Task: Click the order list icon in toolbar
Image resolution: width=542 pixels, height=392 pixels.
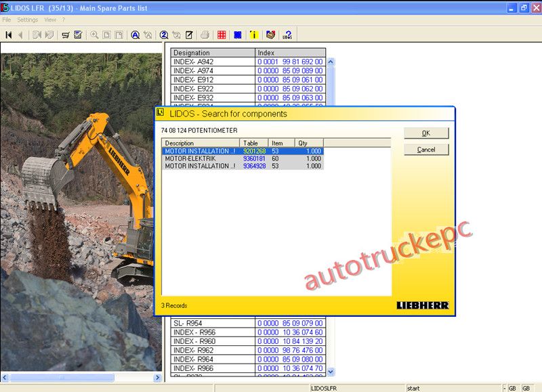Action: [x=65, y=35]
